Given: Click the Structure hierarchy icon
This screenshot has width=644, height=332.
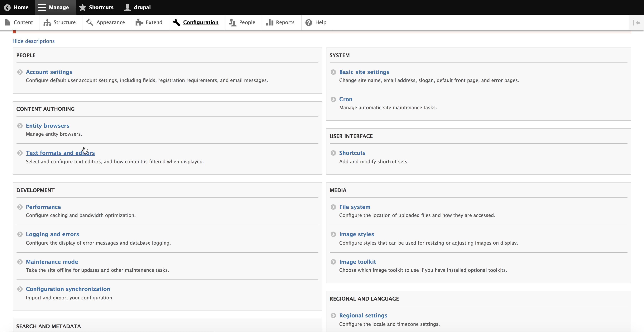Looking at the screenshot, I should pos(47,22).
